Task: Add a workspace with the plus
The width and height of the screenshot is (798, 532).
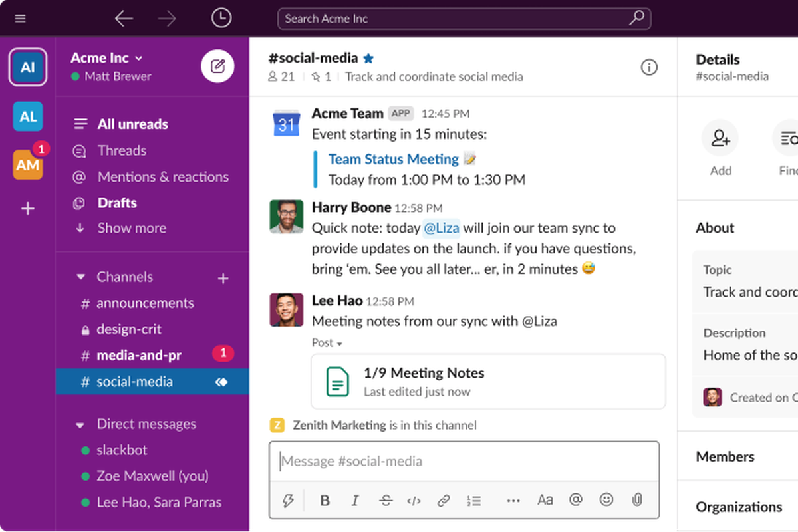Action: coord(28,209)
